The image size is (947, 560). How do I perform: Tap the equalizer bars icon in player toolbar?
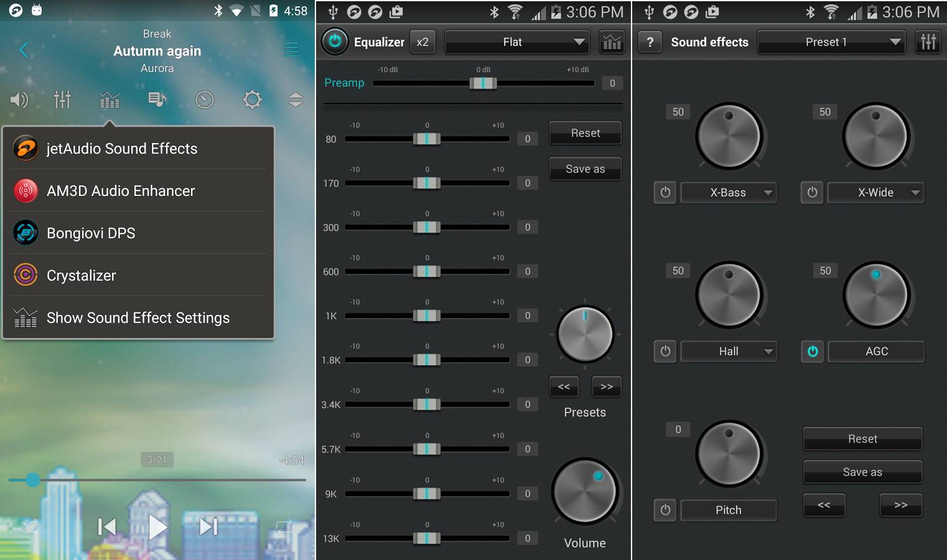click(110, 100)
